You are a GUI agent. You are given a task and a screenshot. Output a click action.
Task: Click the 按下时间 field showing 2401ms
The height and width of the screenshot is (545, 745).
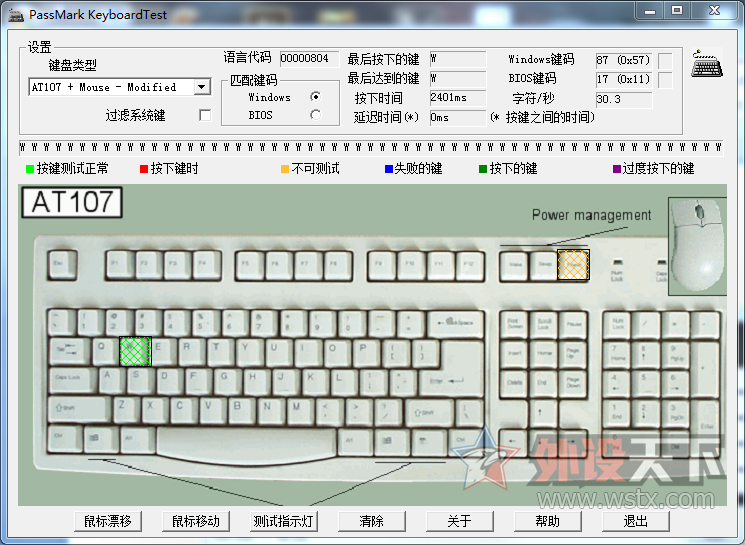point(458,98)
